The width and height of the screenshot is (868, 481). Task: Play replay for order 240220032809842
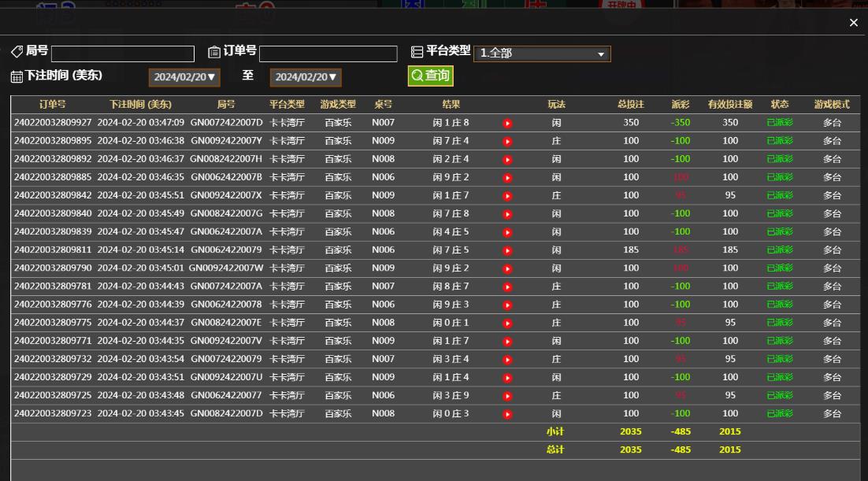coord(507,197)
